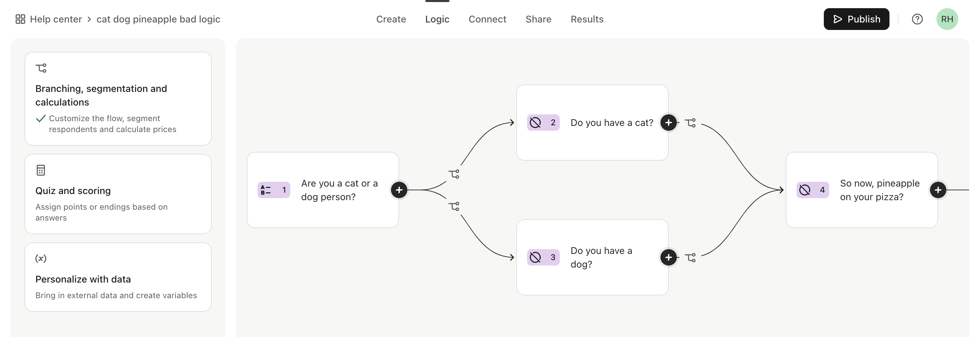The width and height of the screenshot is (980, 337).
Task: Click the plus button beside Do you have a cat?
Action: (x=668, y=123)
